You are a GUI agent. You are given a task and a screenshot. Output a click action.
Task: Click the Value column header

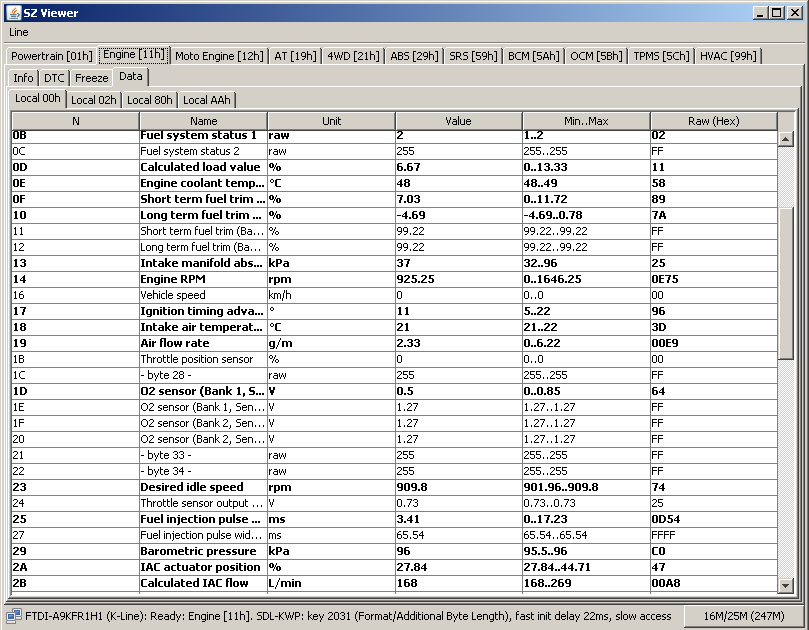(459, 121)
